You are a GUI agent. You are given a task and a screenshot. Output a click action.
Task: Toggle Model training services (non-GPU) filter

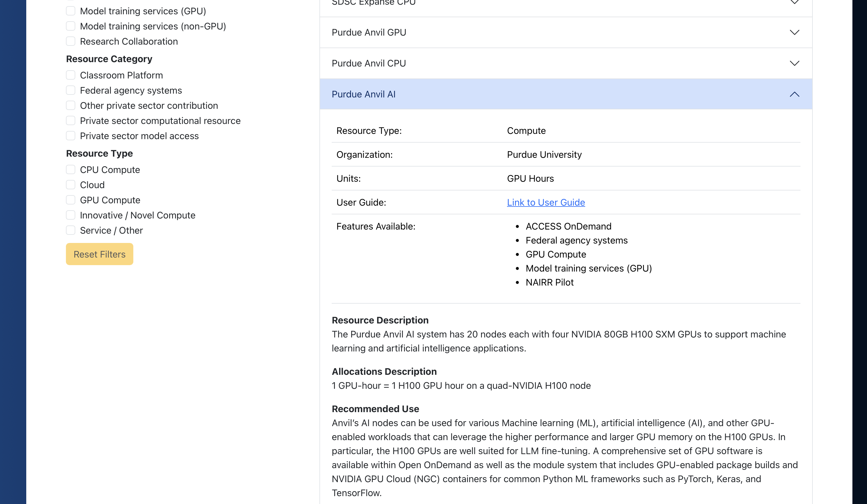pos(71,26)
